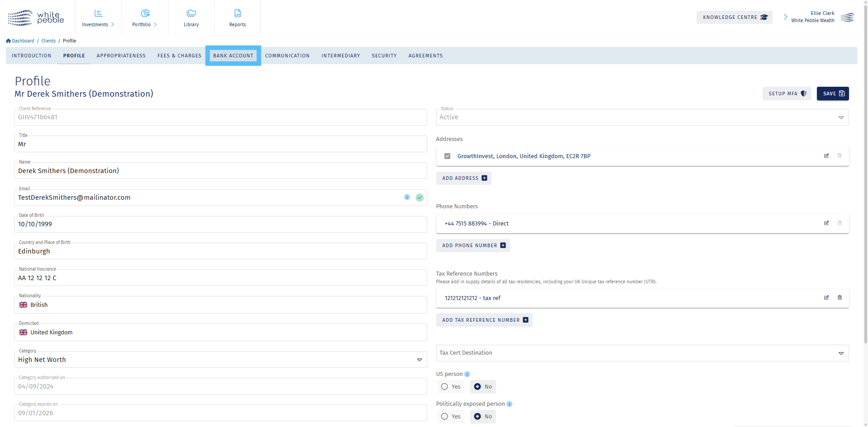Delete the 121212121212 tax reference entry
This screenshot has height=427, width=868.
click(840, 298)
